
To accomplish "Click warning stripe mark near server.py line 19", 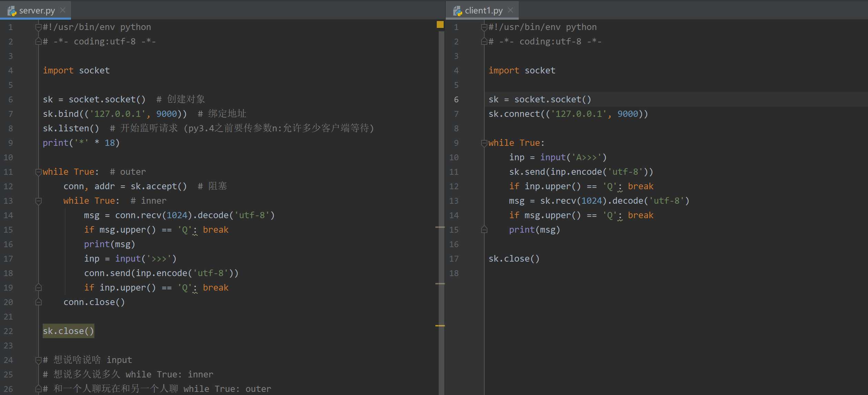I will (x=440, y=284).
